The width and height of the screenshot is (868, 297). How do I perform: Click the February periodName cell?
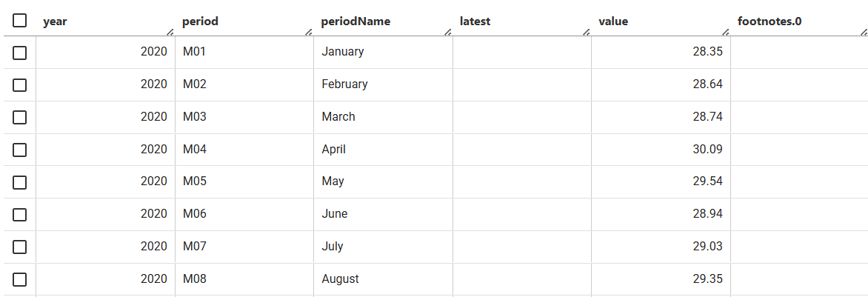click(383, 84)
